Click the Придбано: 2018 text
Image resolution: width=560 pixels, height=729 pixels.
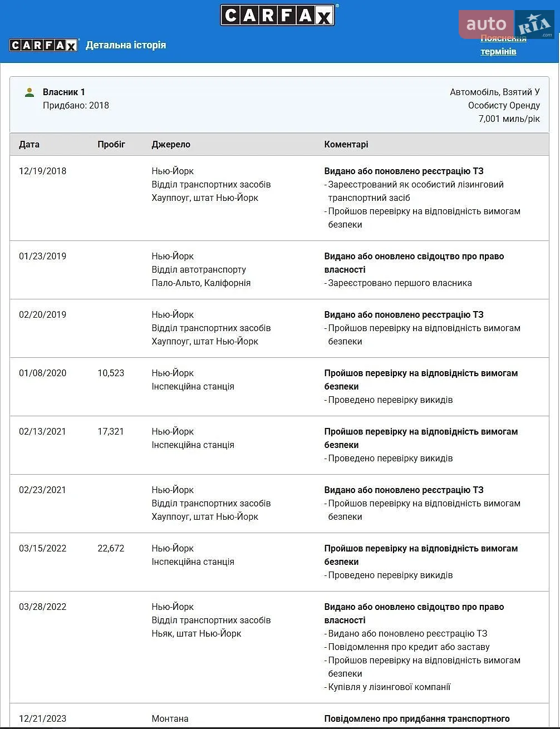click(76, 106)
